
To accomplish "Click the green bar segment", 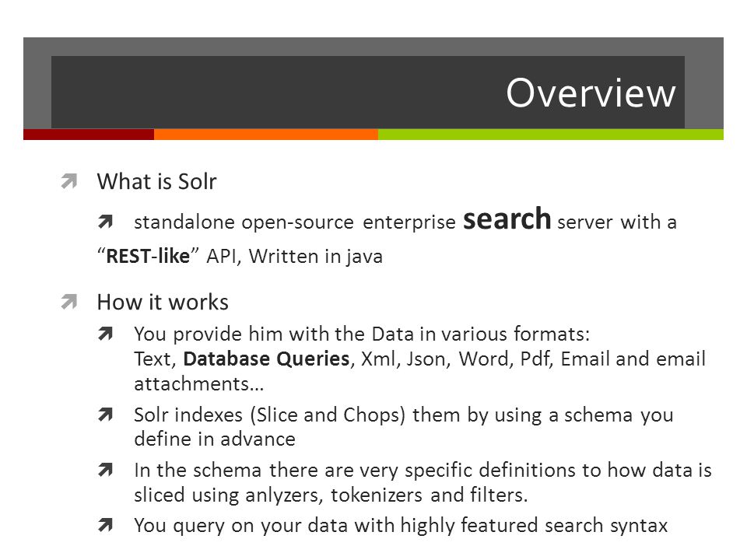I will click(551, 135).
